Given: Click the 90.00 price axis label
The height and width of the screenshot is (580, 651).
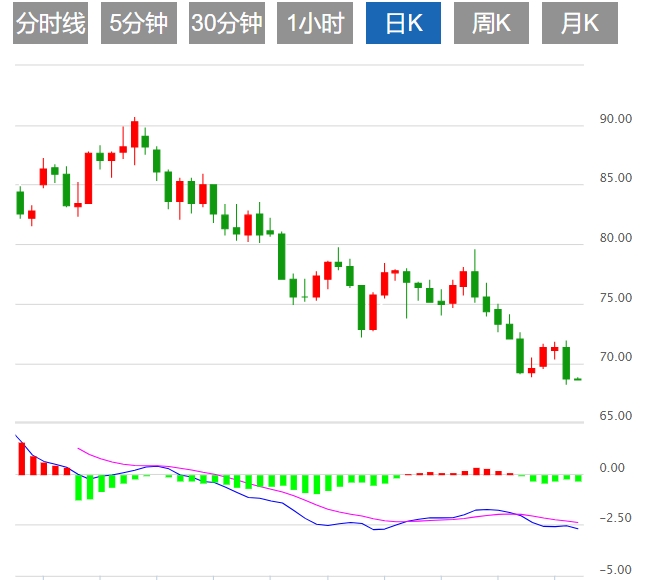Looking at the screenshot, I should click(616, 119).
